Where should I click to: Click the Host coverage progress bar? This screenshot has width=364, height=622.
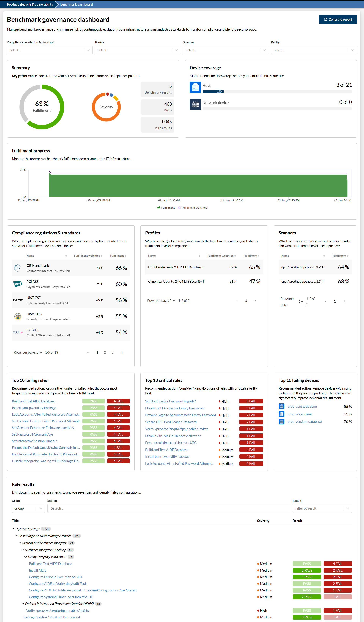[x=277, y=92]
